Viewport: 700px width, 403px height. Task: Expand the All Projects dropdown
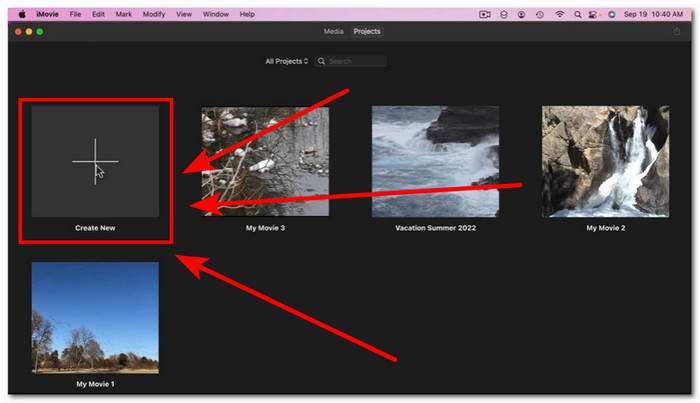pyautogui.click(x=287, y=61)
